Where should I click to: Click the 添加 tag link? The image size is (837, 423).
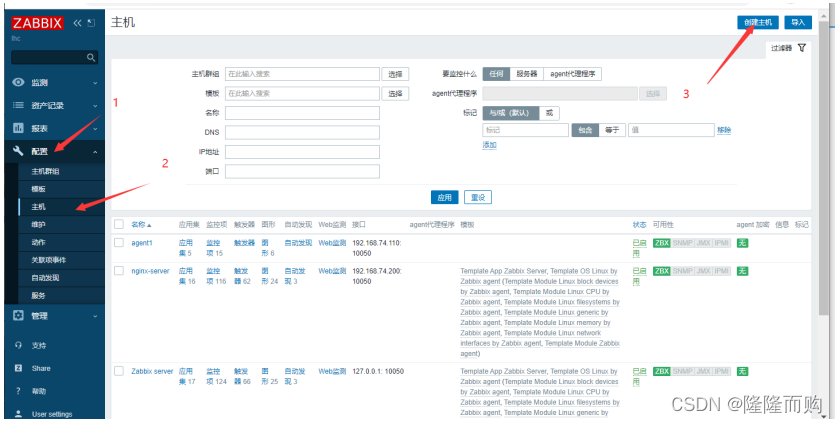[489, 145]
